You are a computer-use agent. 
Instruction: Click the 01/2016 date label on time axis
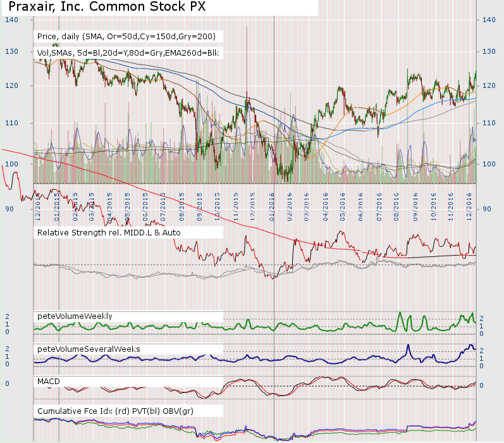click(271, 207)
